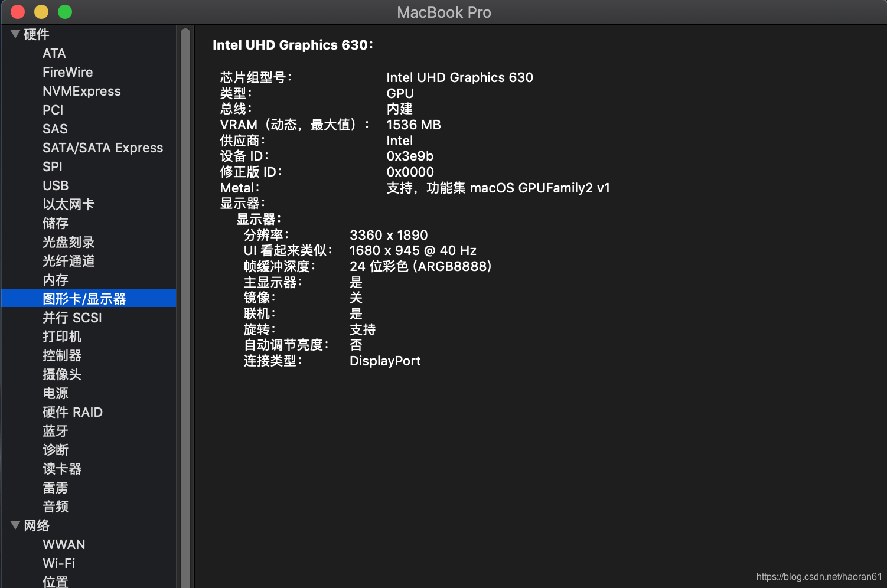Screen dimensions: 887x588
Task: Select ATA in the sidebar
Action: coord(54,53)
